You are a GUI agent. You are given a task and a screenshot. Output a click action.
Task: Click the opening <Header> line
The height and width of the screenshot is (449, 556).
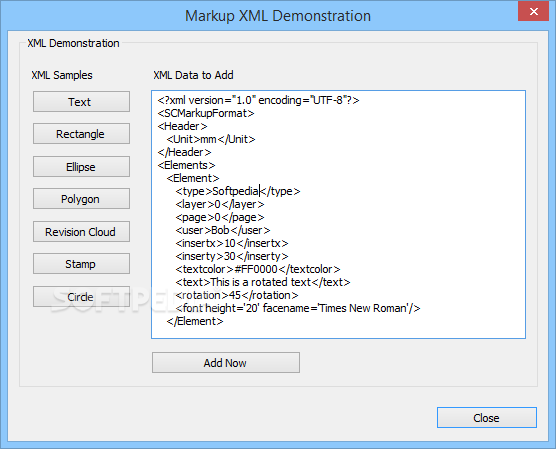click(x=182, y=126)
